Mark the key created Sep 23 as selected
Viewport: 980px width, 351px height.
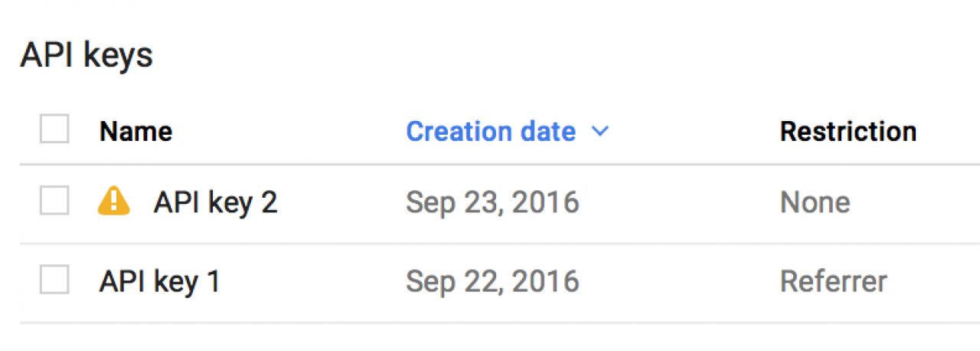click(54, 202)
